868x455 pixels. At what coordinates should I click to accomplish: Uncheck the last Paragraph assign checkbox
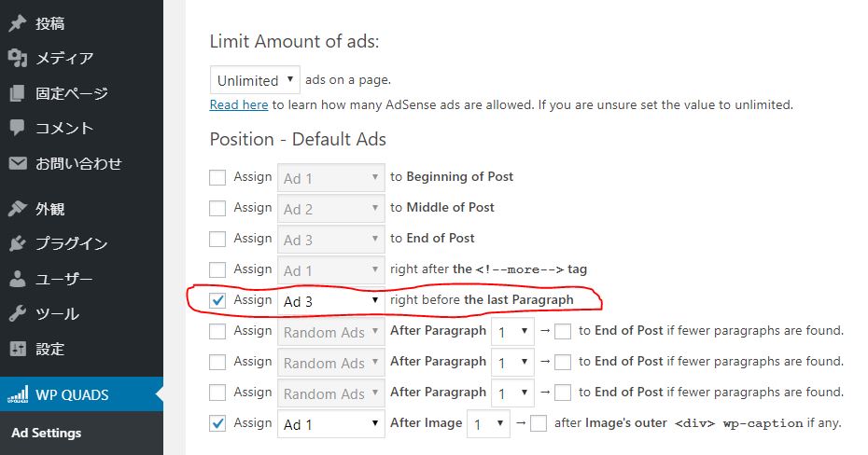217,300
